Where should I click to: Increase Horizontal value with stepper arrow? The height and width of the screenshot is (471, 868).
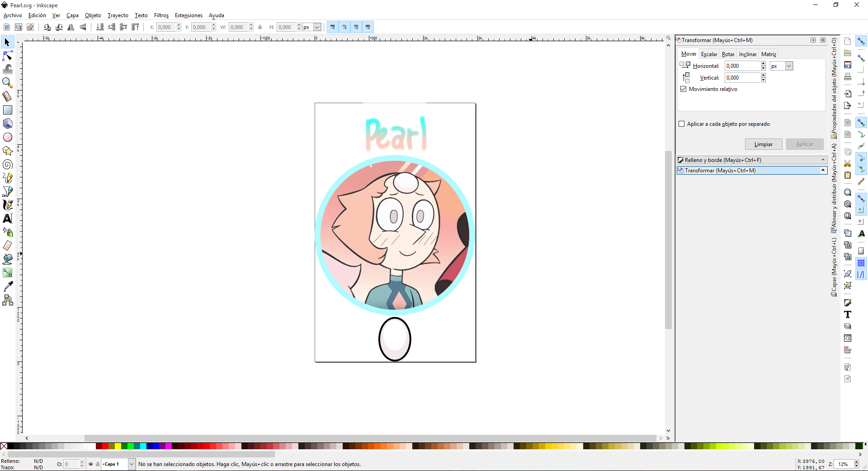pos(764,64)
